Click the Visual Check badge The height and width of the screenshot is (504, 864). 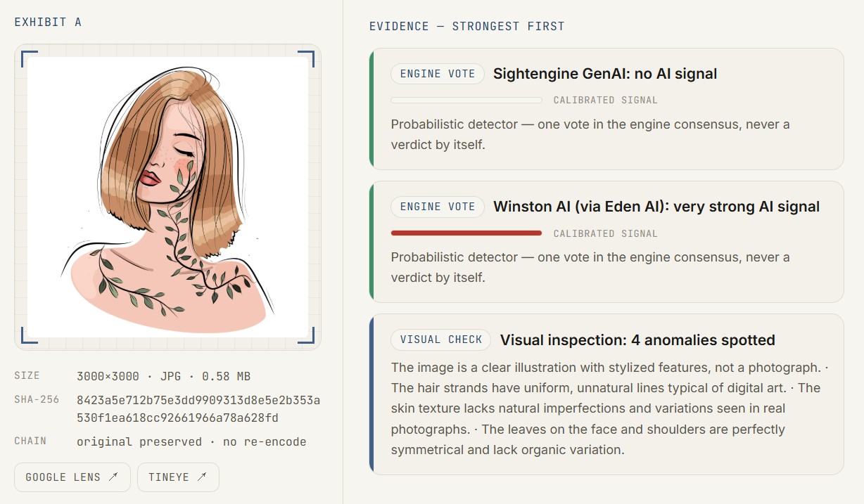point(441,340)
